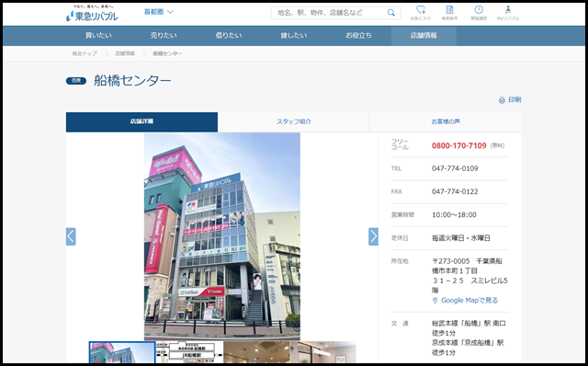Click the 東急リバブル logo
Viewport: 588px width, 366px height.
tap(92, 13)
